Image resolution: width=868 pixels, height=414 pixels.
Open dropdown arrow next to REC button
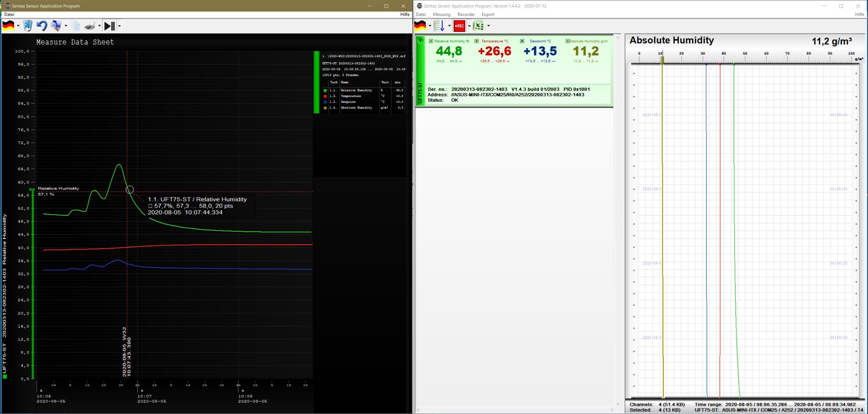[x=469, y=26]
